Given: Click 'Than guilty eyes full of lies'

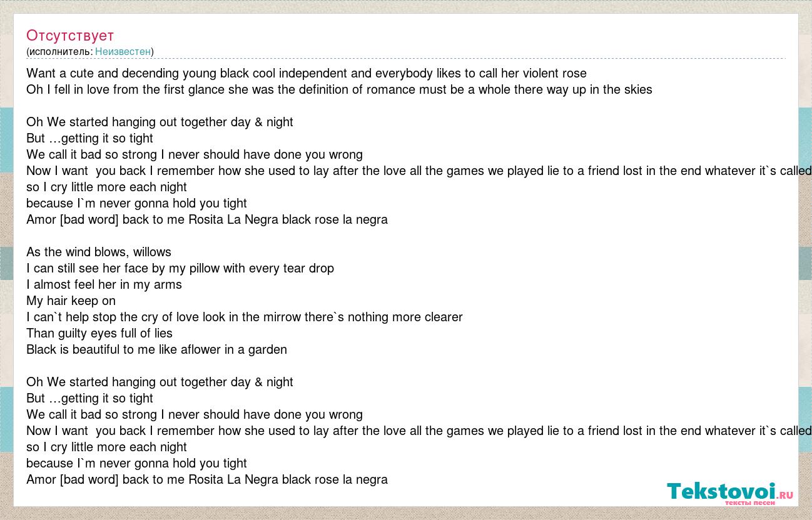Looking at the screenshot, I should click(99, 334).
